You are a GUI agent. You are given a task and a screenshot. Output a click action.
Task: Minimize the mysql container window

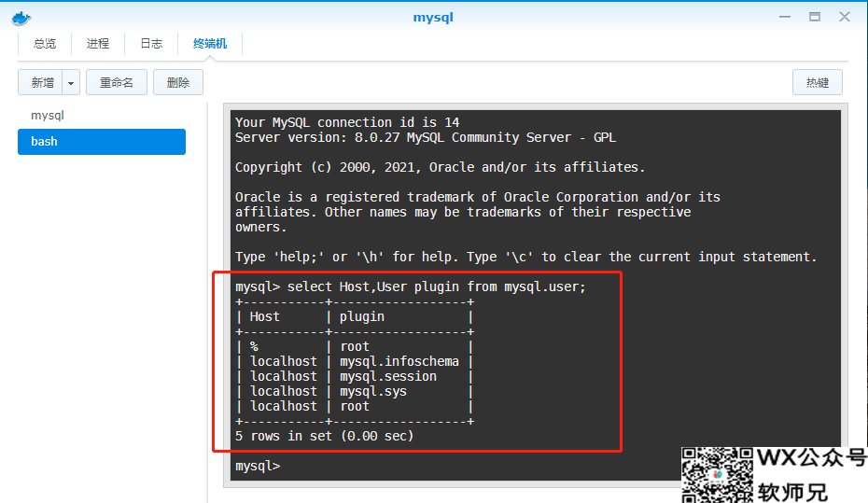[784, 17]
